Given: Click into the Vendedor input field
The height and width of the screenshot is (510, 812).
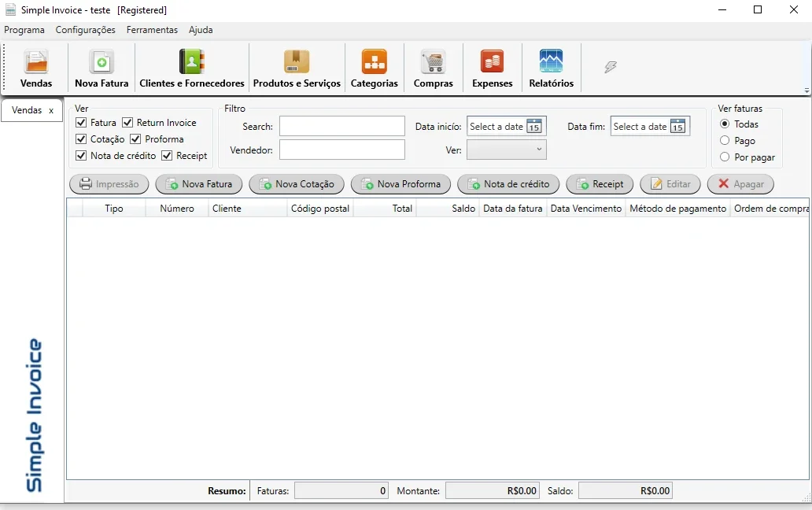Looking at the screenshot, I should click(x=342, y=150).
